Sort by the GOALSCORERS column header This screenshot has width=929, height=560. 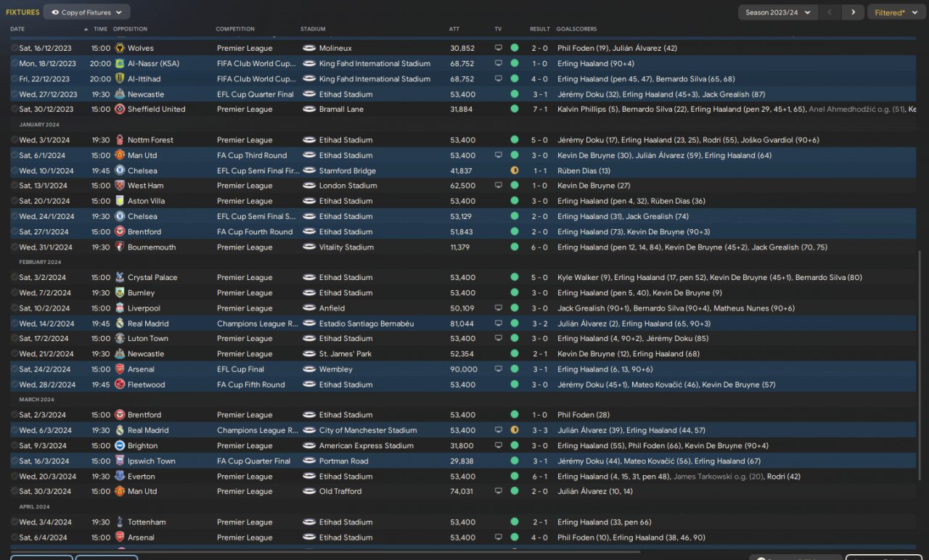pyautogui.click(x=577, y=29)
